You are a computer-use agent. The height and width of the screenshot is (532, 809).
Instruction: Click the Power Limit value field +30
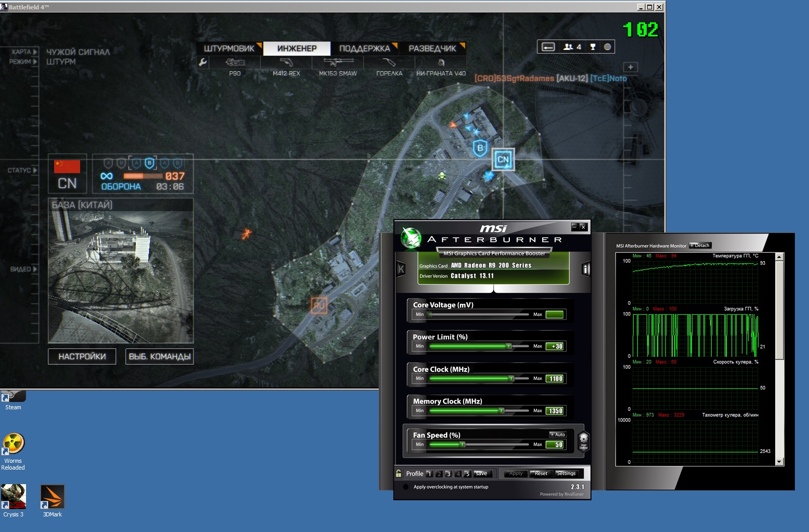point(555,346)
